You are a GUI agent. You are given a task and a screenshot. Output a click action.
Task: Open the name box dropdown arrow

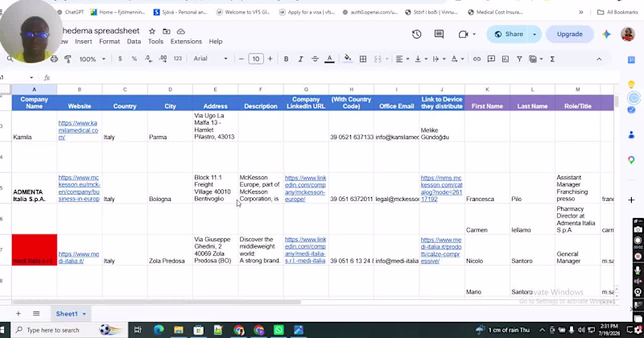click(x=31, y=77)
